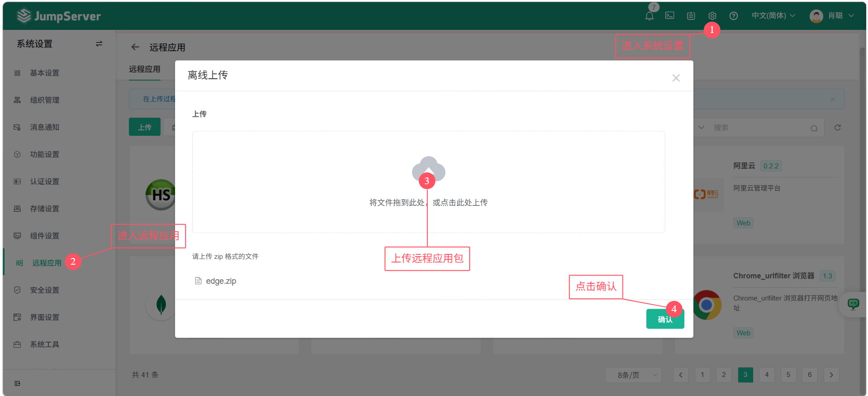Open 安全设置 in the sidebar
Image resolution: width=868 pixels, height=396 pixels.
[x=44, y=290]
